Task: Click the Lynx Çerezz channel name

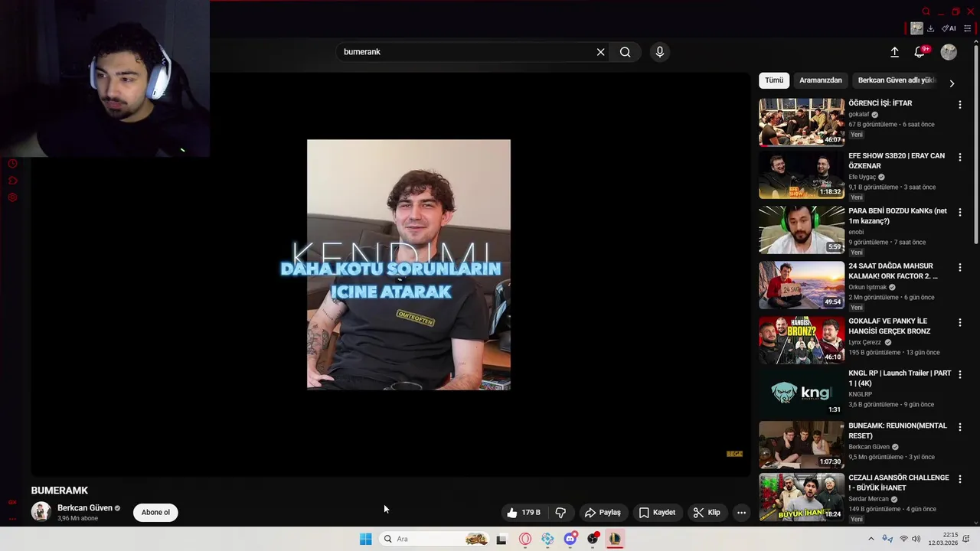Action: pyautogui.click(x=865, y=342)
